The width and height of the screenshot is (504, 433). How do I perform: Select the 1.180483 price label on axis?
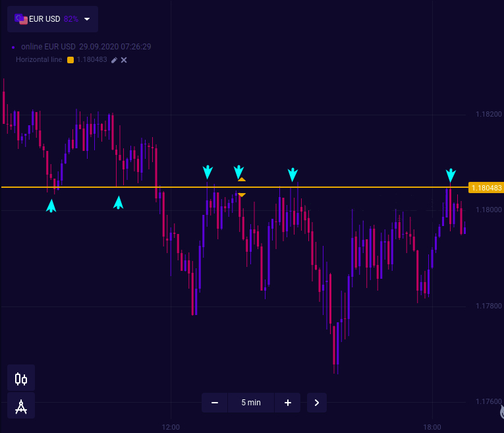486,188
